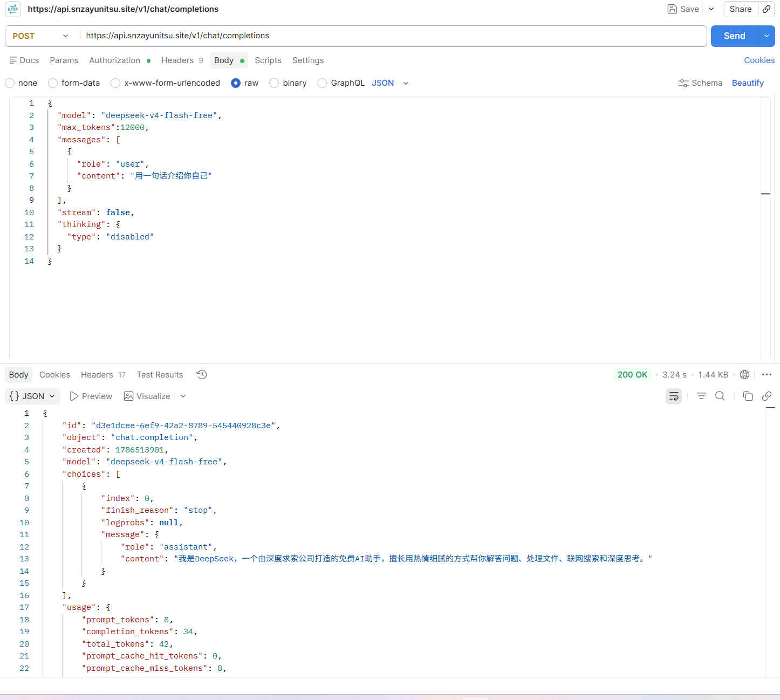Screen dimensions: 780x700
Task: Search the response body with magnifier
Action: (x=720, y=396)
